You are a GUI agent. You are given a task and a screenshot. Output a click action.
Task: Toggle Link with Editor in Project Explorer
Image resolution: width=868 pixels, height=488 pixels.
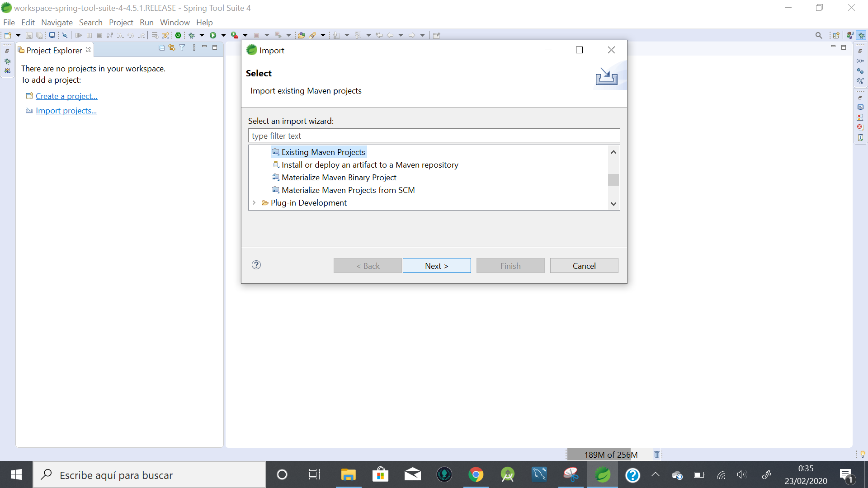click(x=172, y=48)
